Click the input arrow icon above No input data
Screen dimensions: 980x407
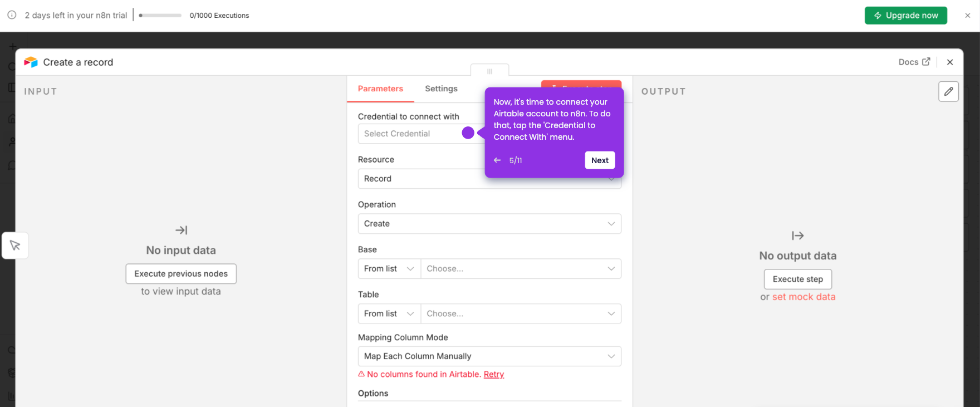(x=181, y=230)
